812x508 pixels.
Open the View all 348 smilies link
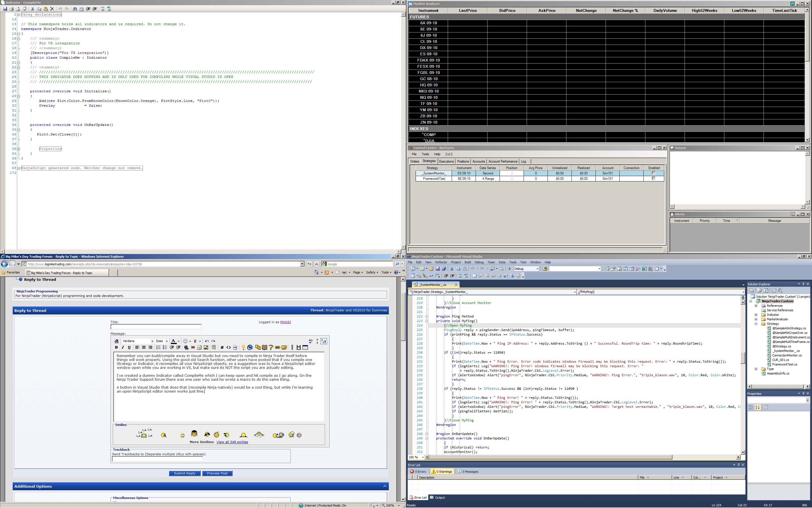[x=232, y=442]
